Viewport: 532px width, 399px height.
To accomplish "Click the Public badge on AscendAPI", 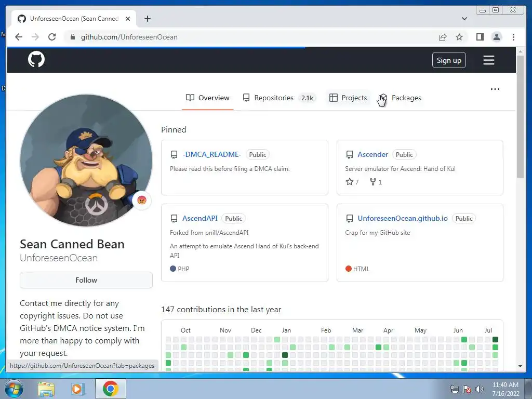I will (234, 219).
